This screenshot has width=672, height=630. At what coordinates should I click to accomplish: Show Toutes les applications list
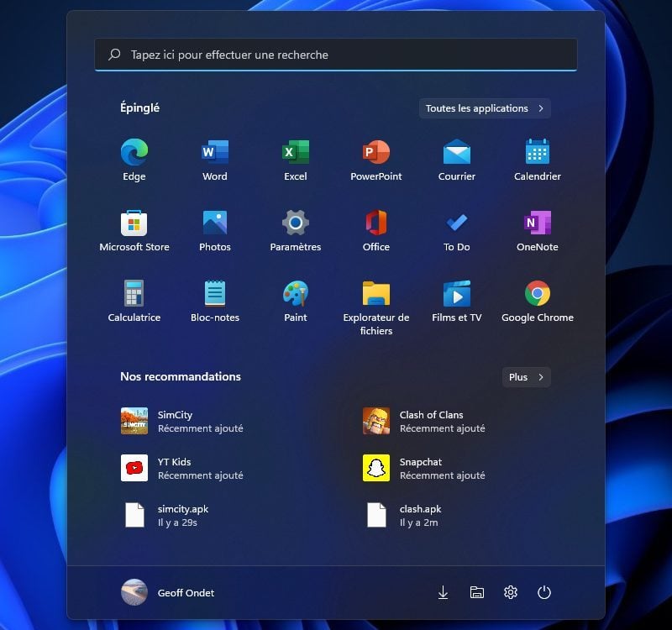click(485, 108)
